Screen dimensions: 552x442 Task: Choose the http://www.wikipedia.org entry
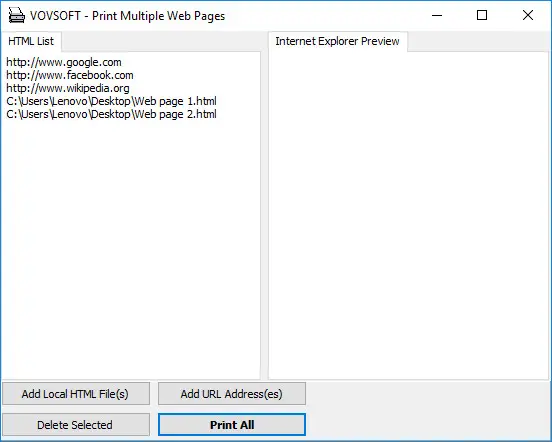click(68, 88)
